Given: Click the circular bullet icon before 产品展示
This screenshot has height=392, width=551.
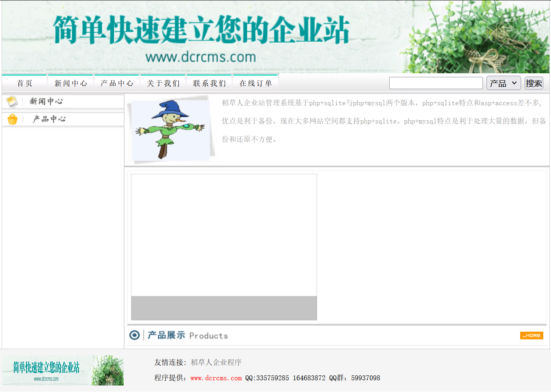Looking at the screenshot, I should point(134,335).
